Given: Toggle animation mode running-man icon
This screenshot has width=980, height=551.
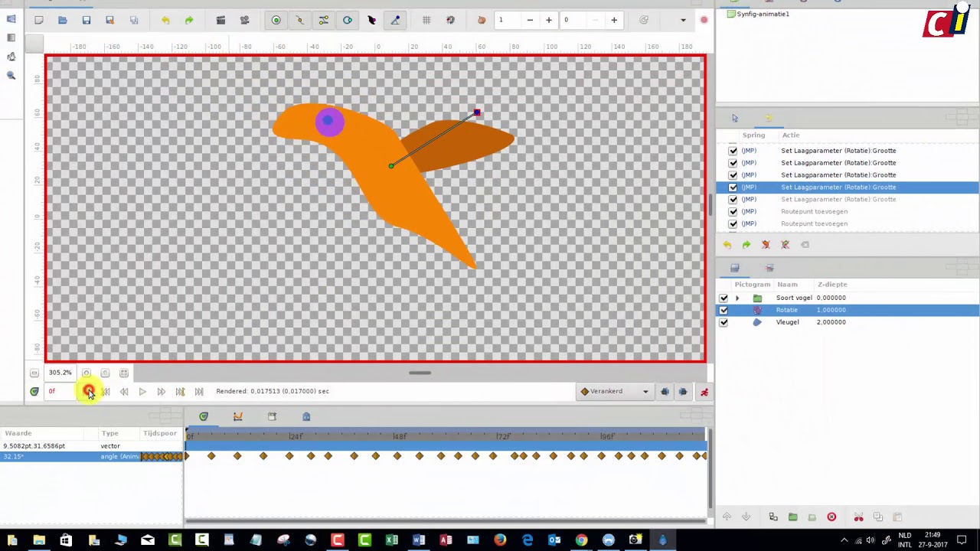Looking at the screenshot, I should click(x=704, y=392).
